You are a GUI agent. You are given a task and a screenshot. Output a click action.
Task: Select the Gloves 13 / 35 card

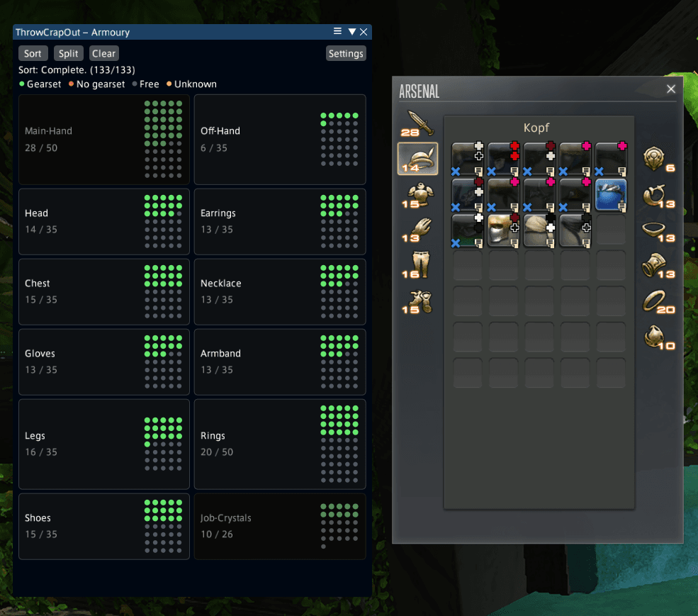click(x=104, y=362)
